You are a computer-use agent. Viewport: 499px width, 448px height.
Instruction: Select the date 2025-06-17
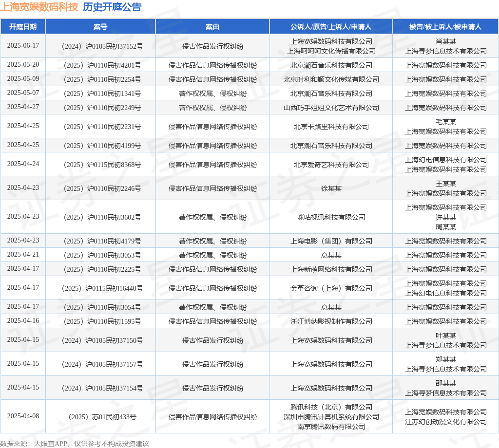pyautogui.click(x=23, y=45)
